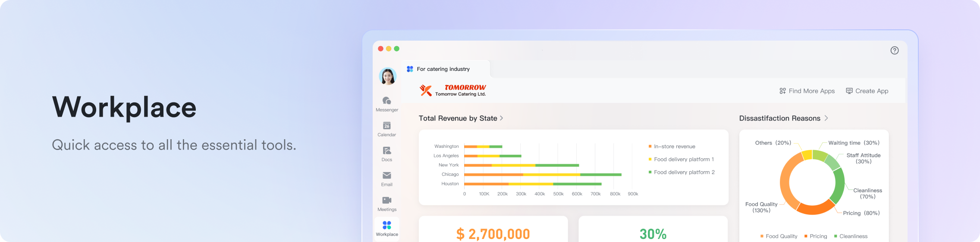
Task: Click the help question mark icon
Action: (x=895, y=51)
